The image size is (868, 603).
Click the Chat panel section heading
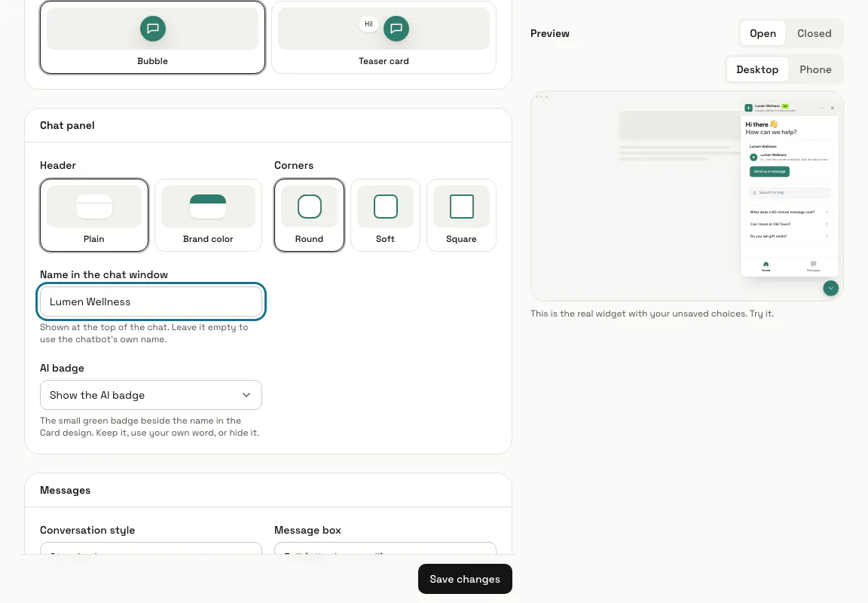(x=67, y=125)
